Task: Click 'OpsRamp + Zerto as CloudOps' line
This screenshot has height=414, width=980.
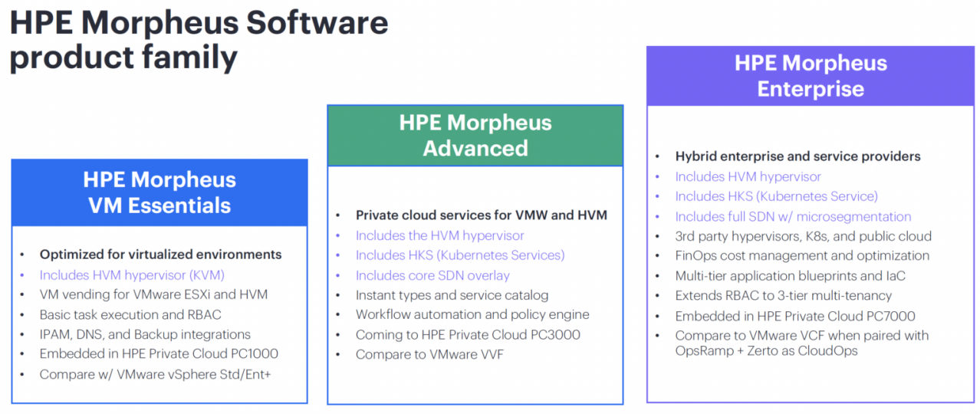Action: (x=767, y=351)
